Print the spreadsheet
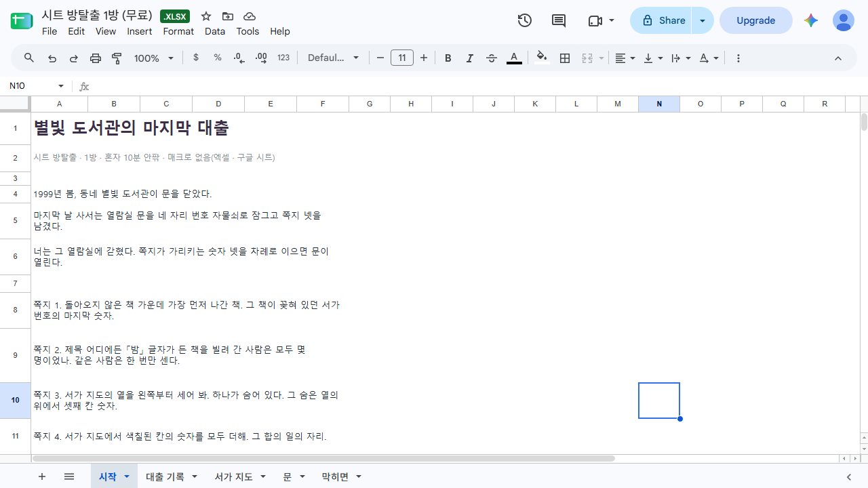The width and height of the screenshot is (868, 488). pos(96,58)
